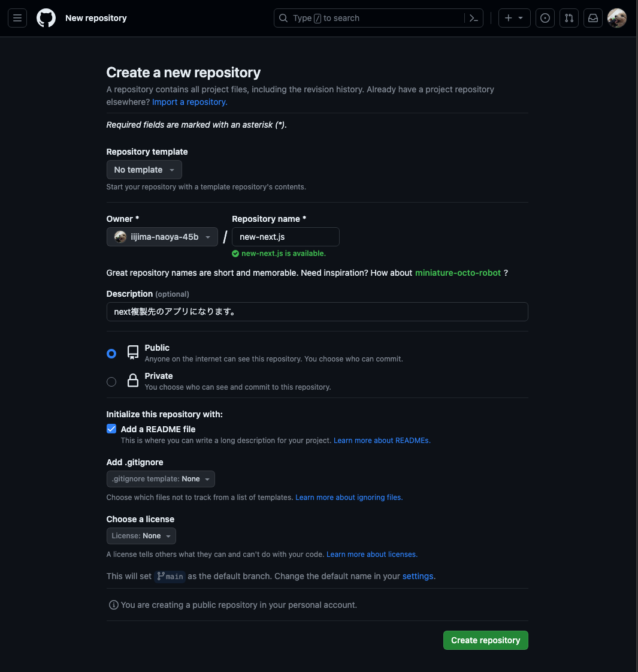Viewport: 638px width, 672px height.
Task: Open the .gitignore template dropdown
Action: point(160,479)
